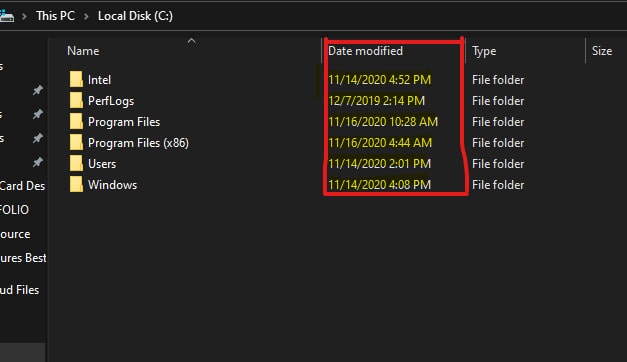Click the drive icon in the address bar
627x362 pixels.
(7, 16)
